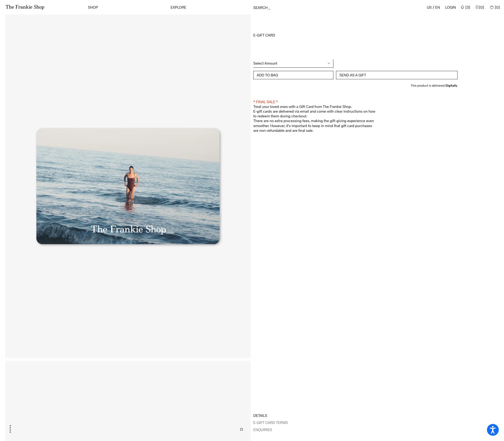This screenshot has width=504, height=441.
Task: Open the E-GIFT CARD TERMS section
Action: pos(270,423)
